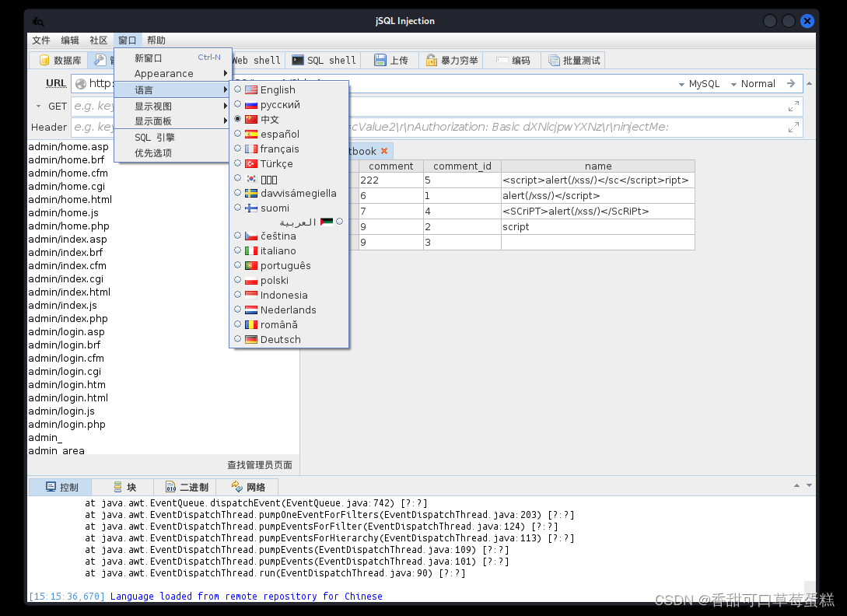Image resolution: width=847 pixels, height=616 pixels.
Task: Click the table cell containing 'script'
Action: [x=598, y=227]
